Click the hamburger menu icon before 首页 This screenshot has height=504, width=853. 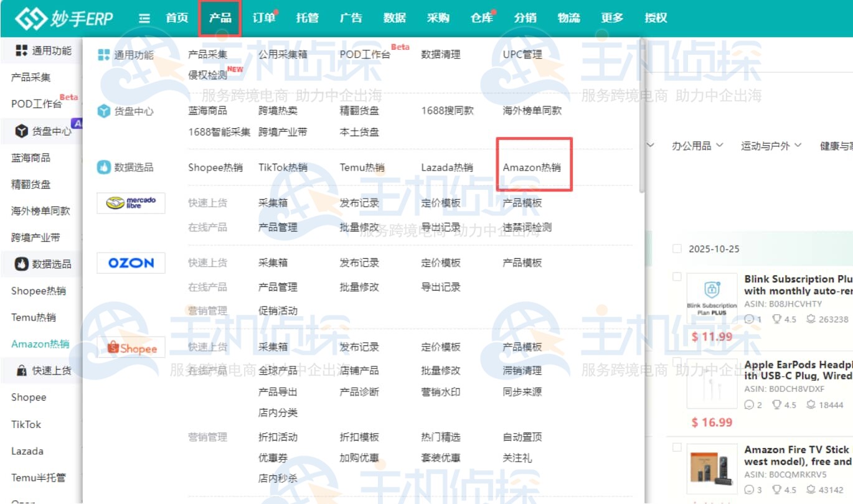(144, 17)
